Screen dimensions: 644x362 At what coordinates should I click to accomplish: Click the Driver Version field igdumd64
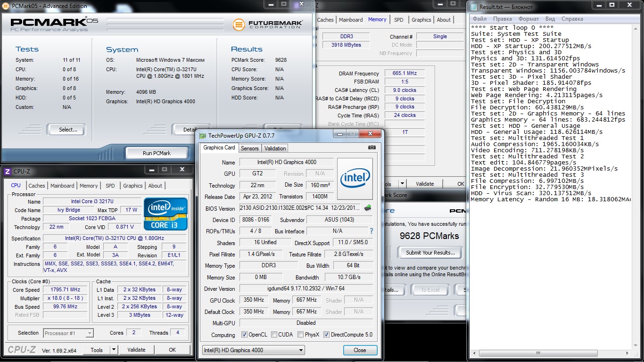click(x=306, y=288)
